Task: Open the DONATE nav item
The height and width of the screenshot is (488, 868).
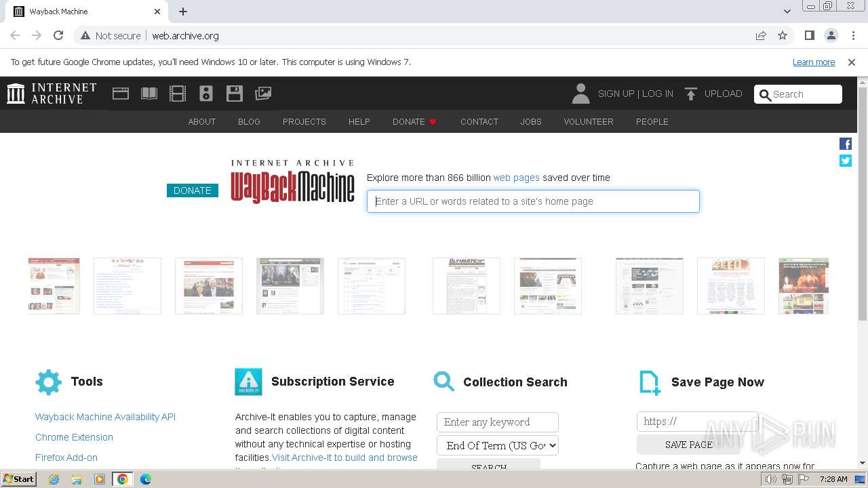Action: click(x=414, y=122)
